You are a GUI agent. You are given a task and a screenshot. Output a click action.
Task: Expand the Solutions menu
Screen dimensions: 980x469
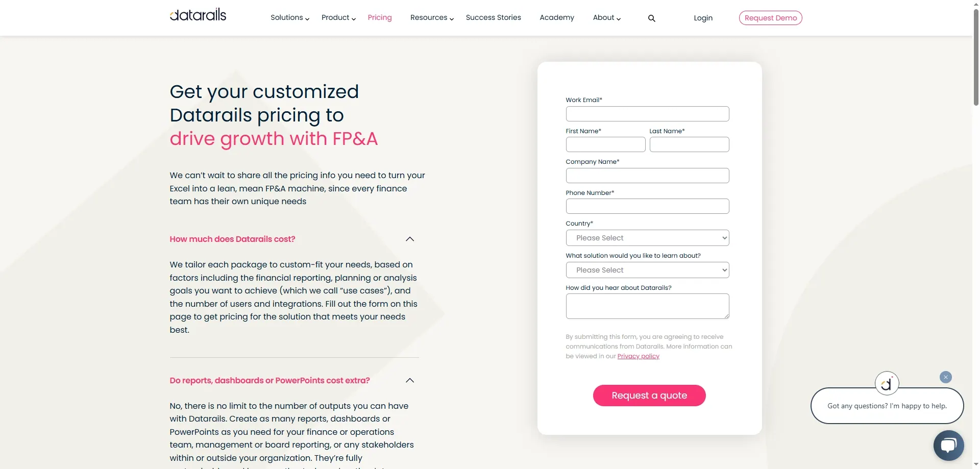click(x=289, y=18)
